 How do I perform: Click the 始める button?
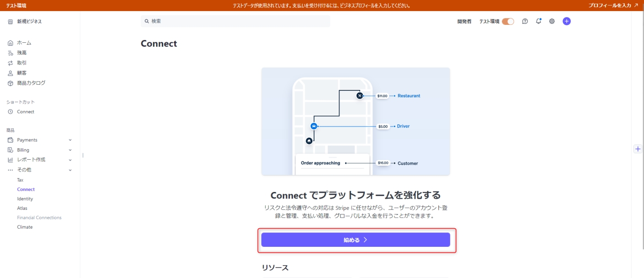(356, 240)
